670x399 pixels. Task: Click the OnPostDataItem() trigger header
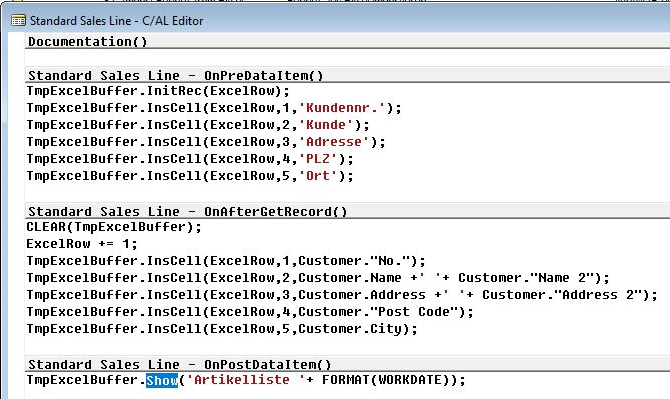[179, 364]
